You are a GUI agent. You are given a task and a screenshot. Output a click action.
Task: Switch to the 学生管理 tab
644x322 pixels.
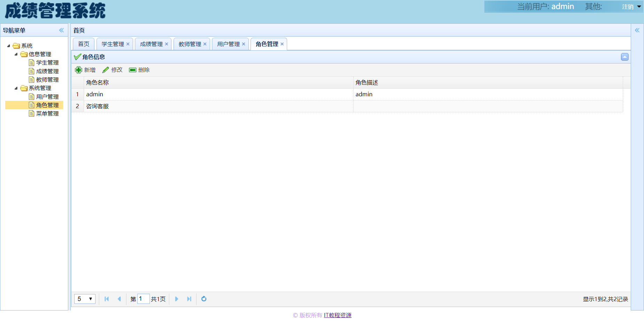[x=113, y=44]
